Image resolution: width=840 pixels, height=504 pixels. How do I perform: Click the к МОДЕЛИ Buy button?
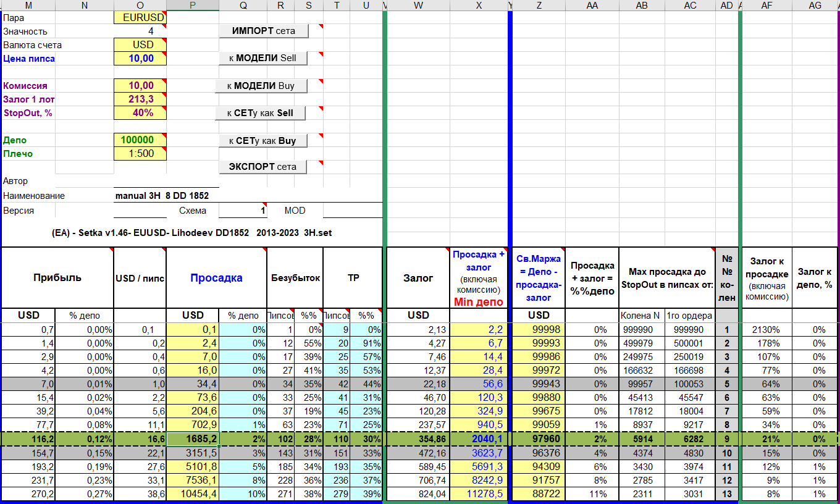tap(261, 86)
